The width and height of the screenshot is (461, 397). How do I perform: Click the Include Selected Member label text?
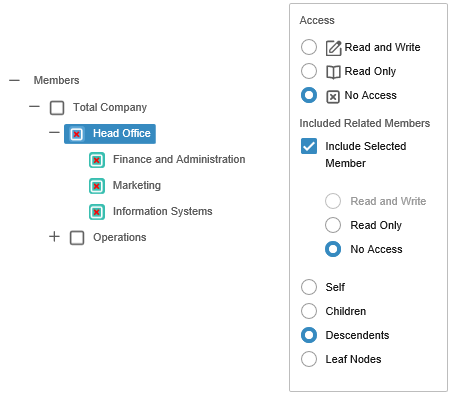click(x=366, y=155)
